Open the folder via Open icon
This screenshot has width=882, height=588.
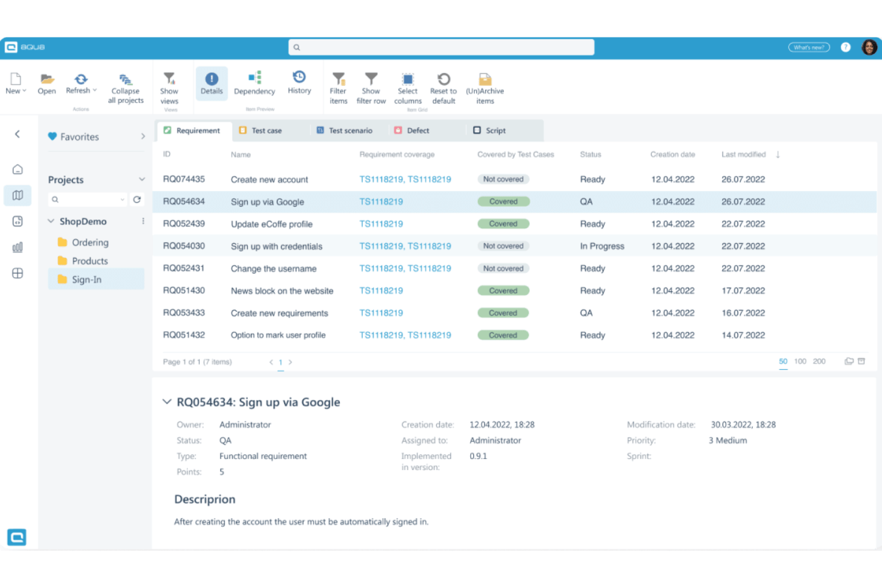click(46, 79)
